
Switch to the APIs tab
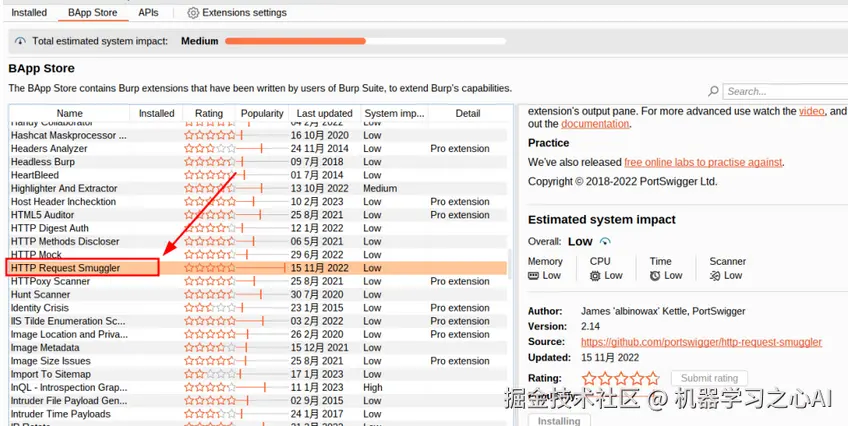148,12
